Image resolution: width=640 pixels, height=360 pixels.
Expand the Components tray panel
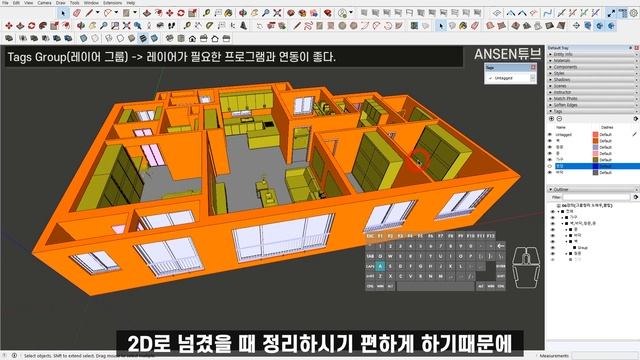(x=592, y=67)
